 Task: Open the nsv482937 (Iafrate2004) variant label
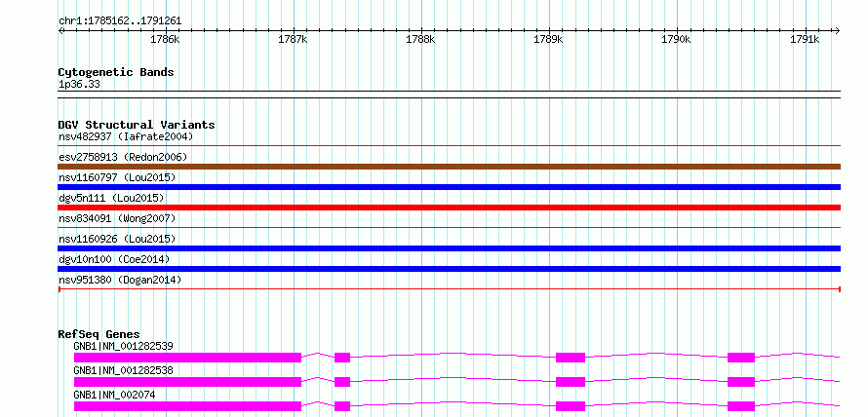[x=126, y=136]
